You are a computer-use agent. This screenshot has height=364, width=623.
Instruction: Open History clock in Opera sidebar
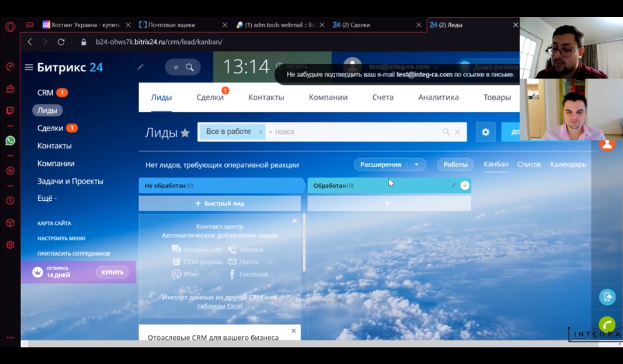(10, 201)
